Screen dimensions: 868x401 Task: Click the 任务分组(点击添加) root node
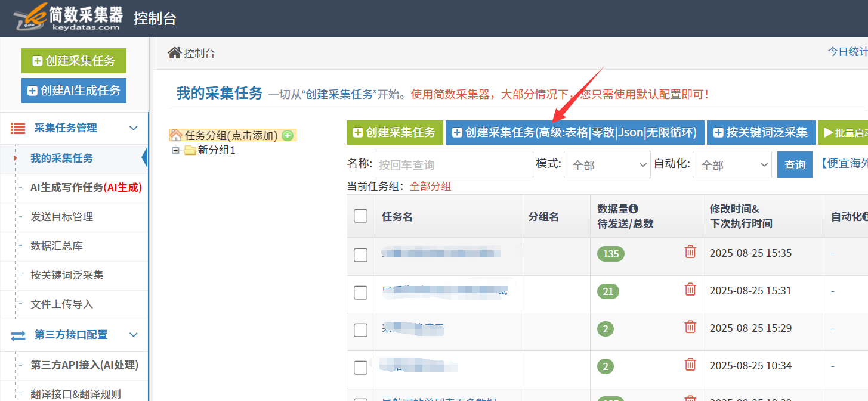[x=231, y=136]
